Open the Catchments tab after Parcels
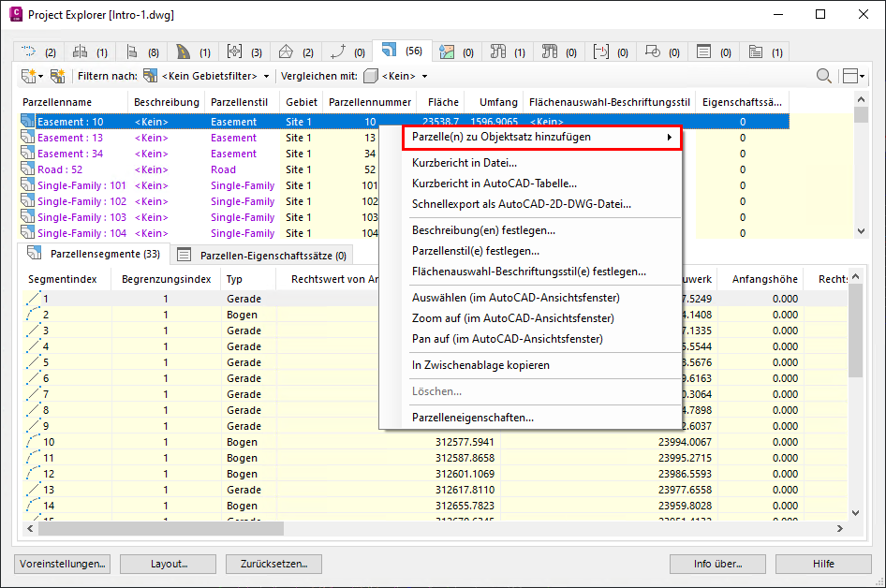The width and height of the screenshot is (886, 588). 456,52
